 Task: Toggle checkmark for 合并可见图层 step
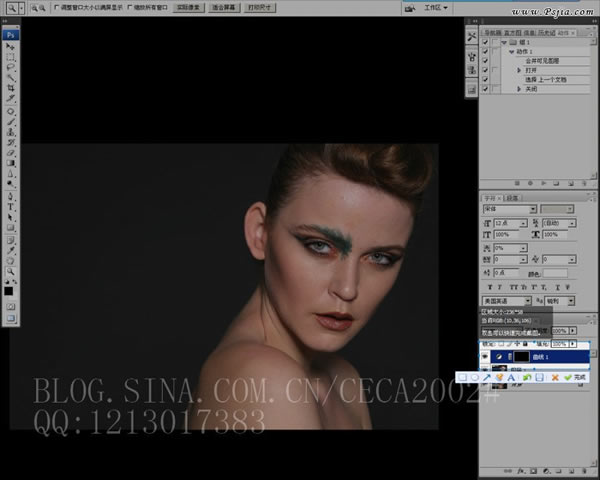tap(485, 61)
